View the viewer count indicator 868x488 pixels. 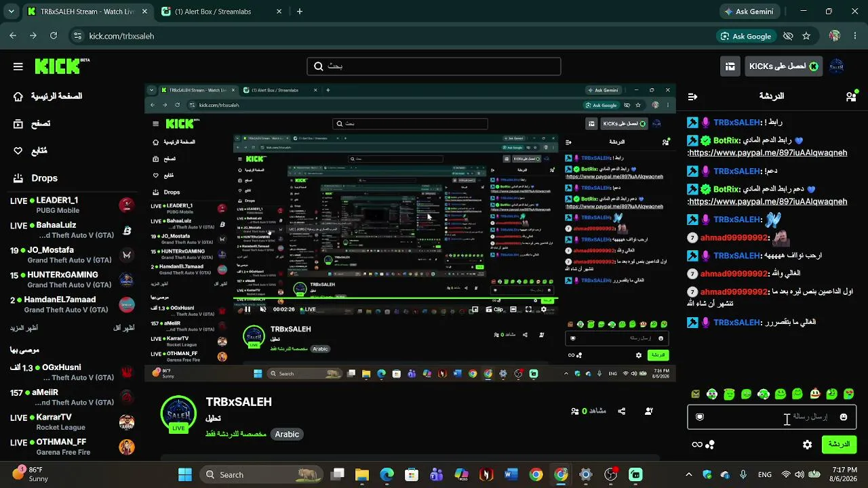(x=589, y=411)
